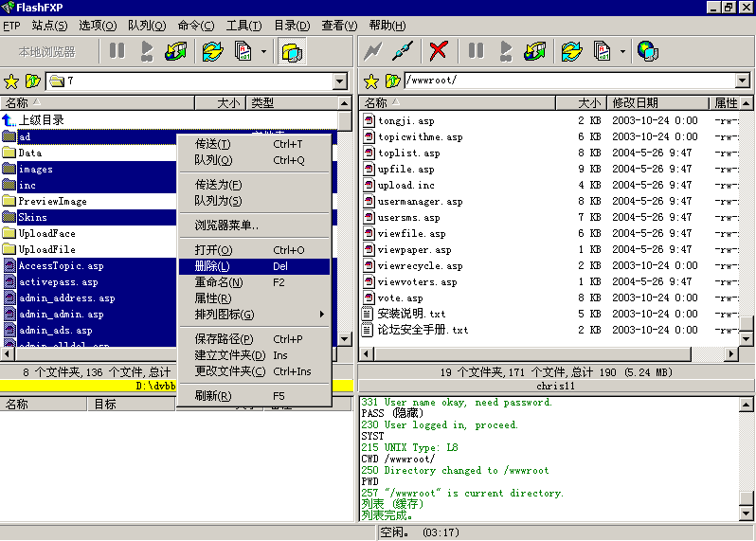756x541 pixels.
Task: Sort remote list by 修改日期 column
Action: pos(657,102)
